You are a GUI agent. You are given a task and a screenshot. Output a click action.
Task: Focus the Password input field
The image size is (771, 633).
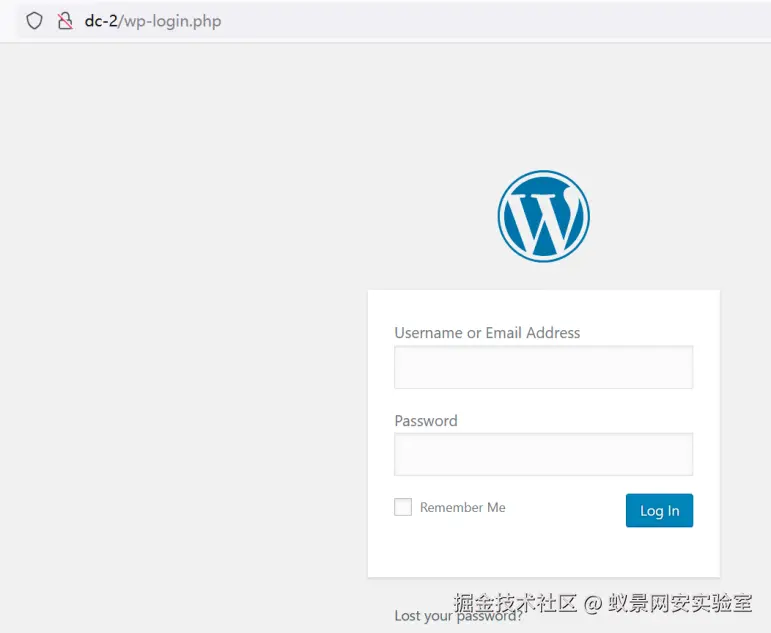click(543, 454)
